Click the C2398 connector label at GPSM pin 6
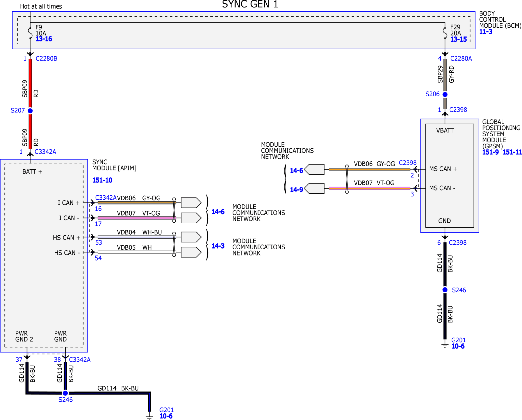The width and height of the screenshot is (522, 420). (x=458, y=243)
